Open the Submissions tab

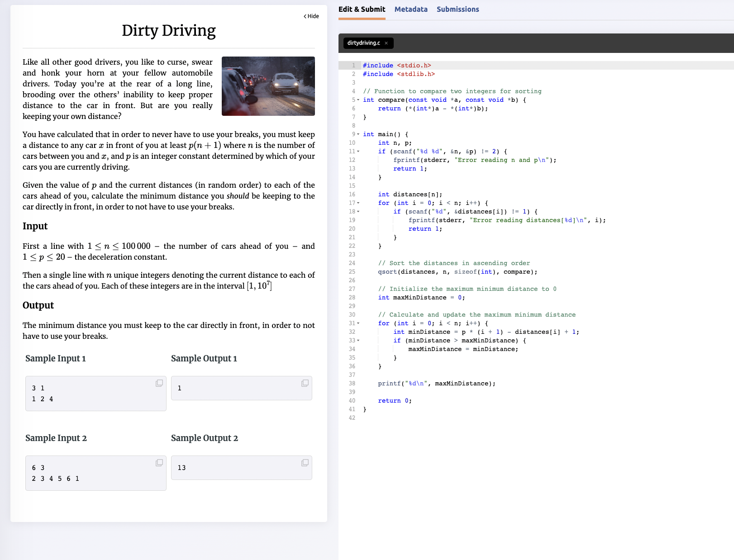(458, 9)
